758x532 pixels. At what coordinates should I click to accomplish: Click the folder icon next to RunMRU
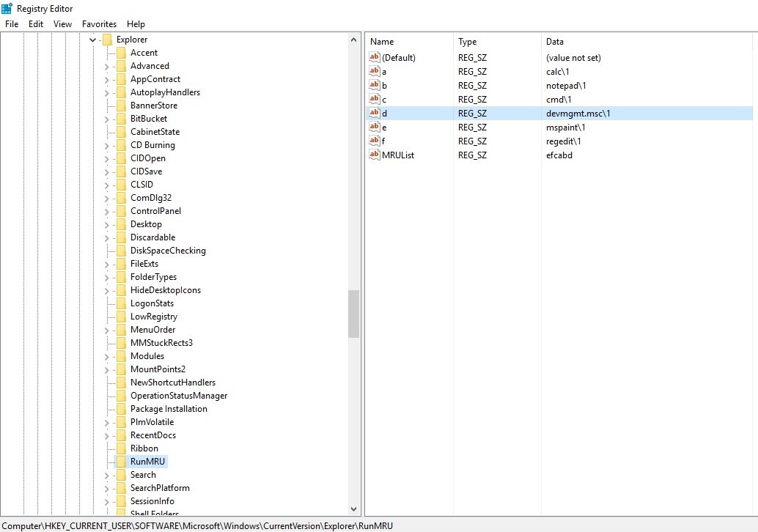point(121,462)
